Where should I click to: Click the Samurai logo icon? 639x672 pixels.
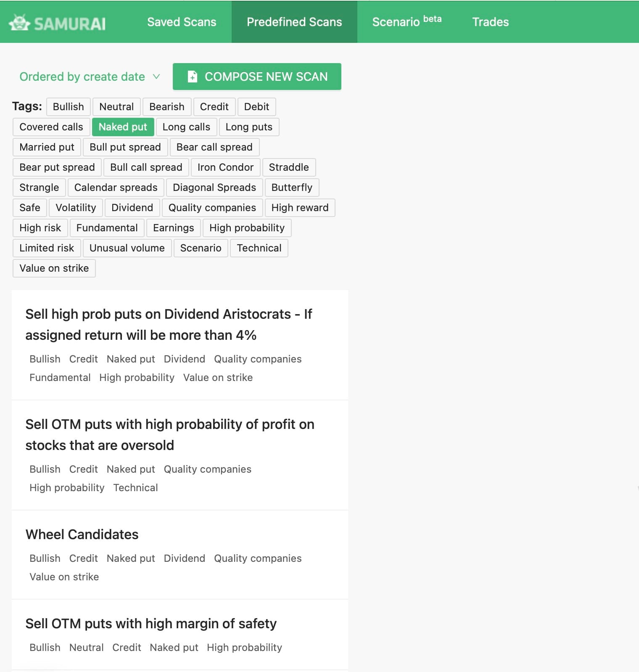[x=19, y=23]
